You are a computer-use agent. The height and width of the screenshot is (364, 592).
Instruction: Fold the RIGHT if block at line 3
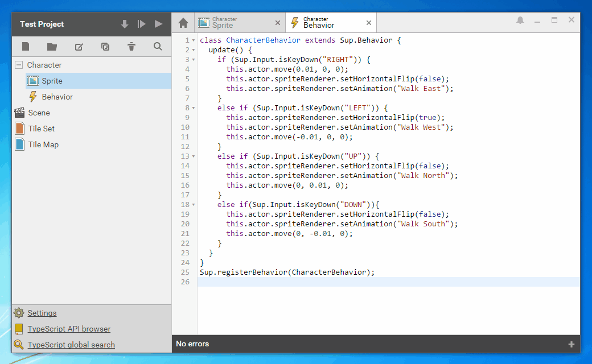pos(194,60)
